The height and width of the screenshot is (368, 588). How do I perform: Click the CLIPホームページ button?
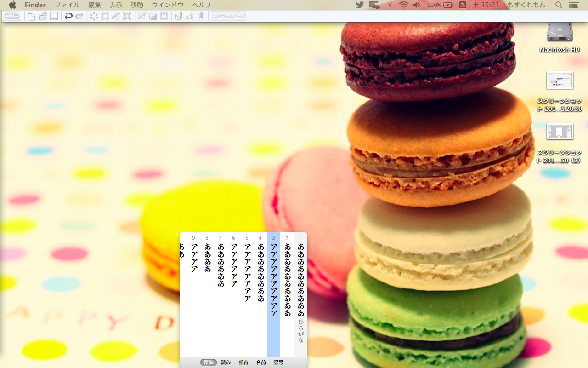(x=228, y=17)
